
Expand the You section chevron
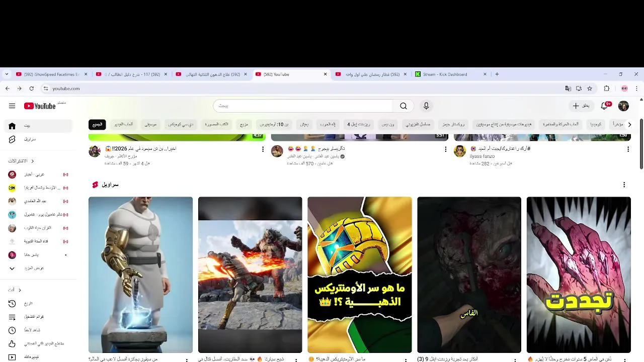[20, 290]
